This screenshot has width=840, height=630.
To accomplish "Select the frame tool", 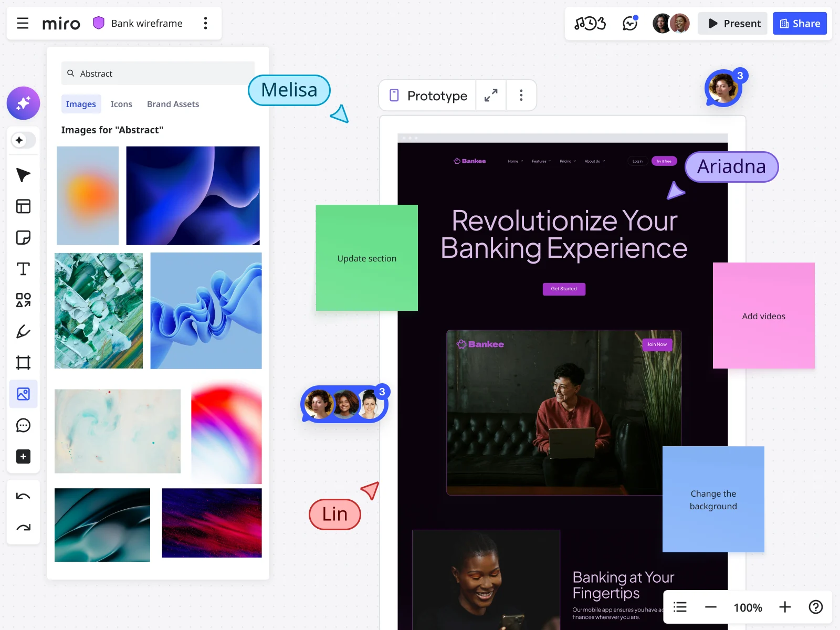I will pyautogui.click(x=23, y=362).
